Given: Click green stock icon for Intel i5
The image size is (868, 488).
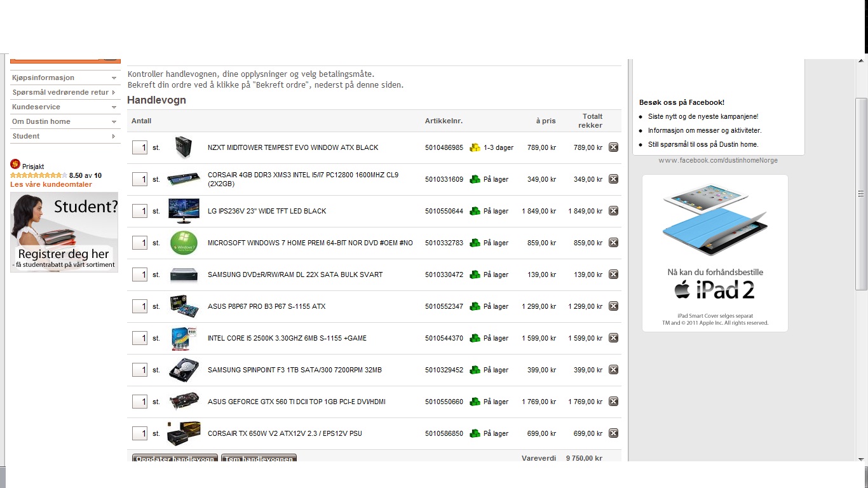Looking at the screenshot, I should [475, 338].
